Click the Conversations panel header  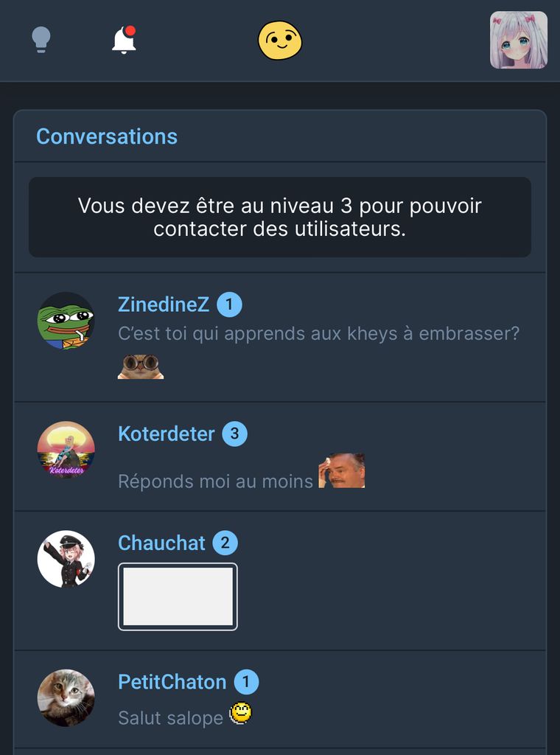(107, 136)
